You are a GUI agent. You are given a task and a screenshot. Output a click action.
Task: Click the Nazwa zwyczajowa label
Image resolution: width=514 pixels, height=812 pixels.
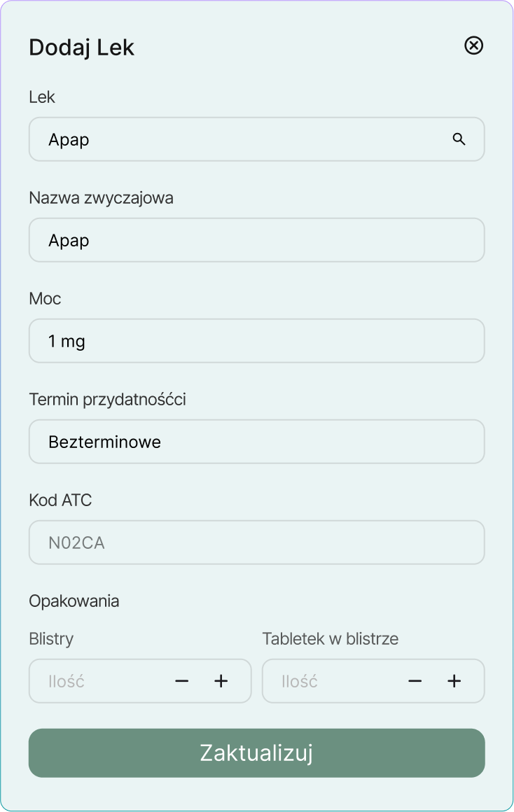click(101, 198)
